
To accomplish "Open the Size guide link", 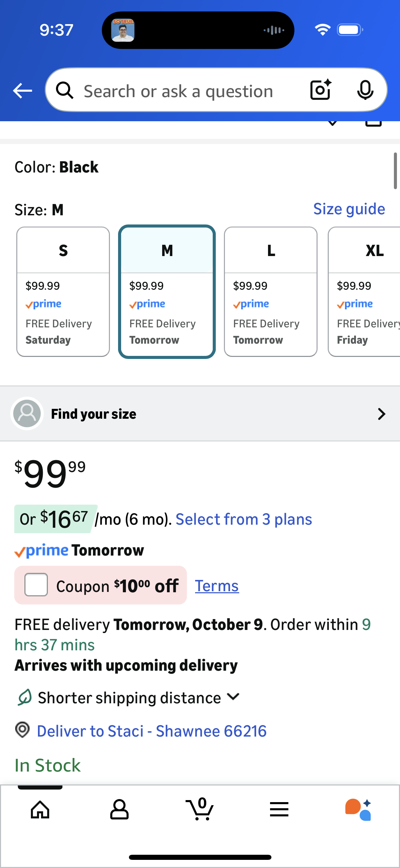I will [349, 209].
